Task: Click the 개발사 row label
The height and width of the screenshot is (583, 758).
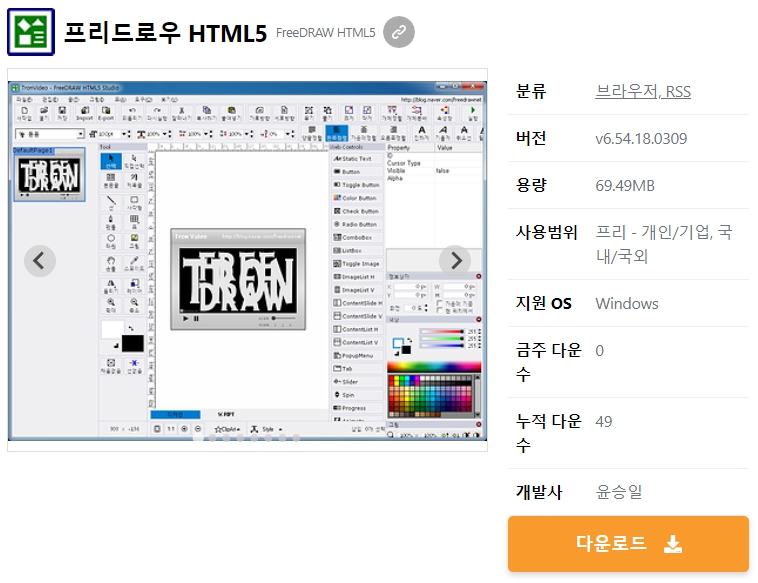Action: [539, 492]
